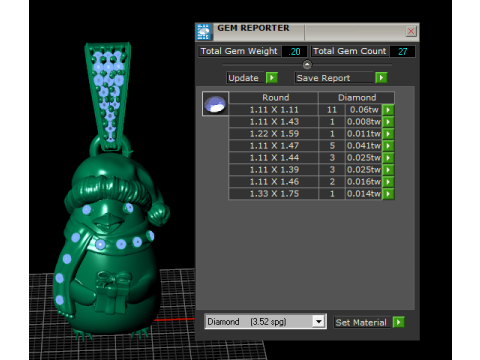The image size is (480, 360).
Task: Click the 0.041tw weight cell
Action: click(364, 146)
